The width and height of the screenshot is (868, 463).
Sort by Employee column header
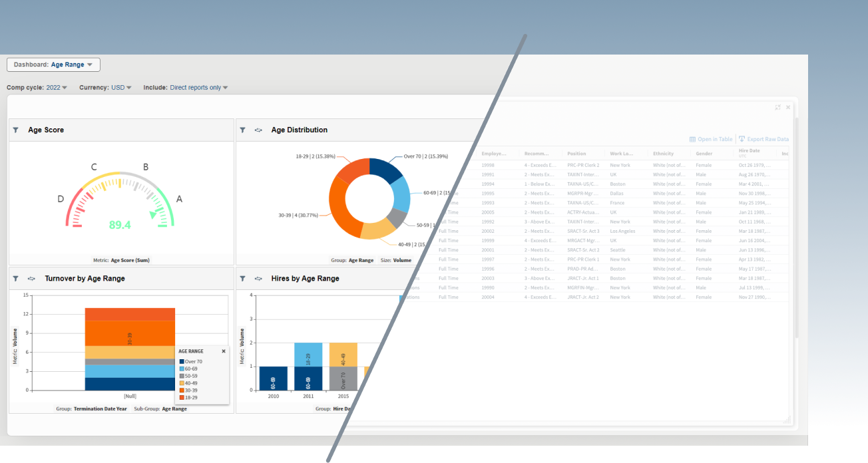click(x=494, y=154)
